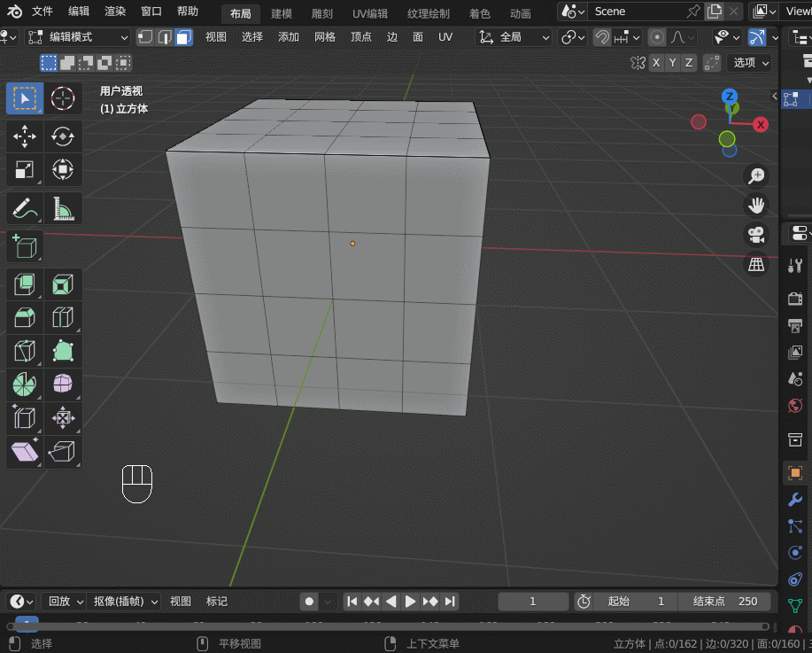Viewport: 812px width, 653px height.
Task: Open the 抠像(插帧) keying dropdown
Action: pyautogui.click(x=124, y=602)
